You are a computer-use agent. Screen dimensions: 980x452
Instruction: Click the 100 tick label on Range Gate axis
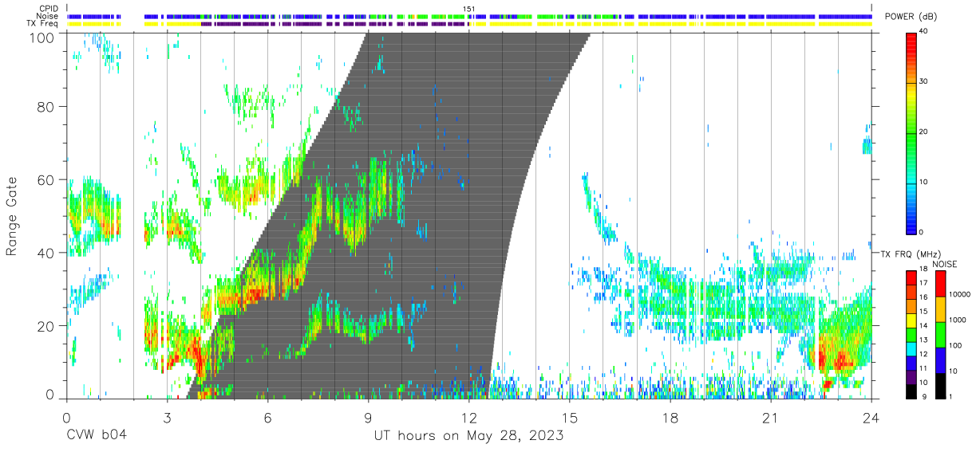coord(42,37)
